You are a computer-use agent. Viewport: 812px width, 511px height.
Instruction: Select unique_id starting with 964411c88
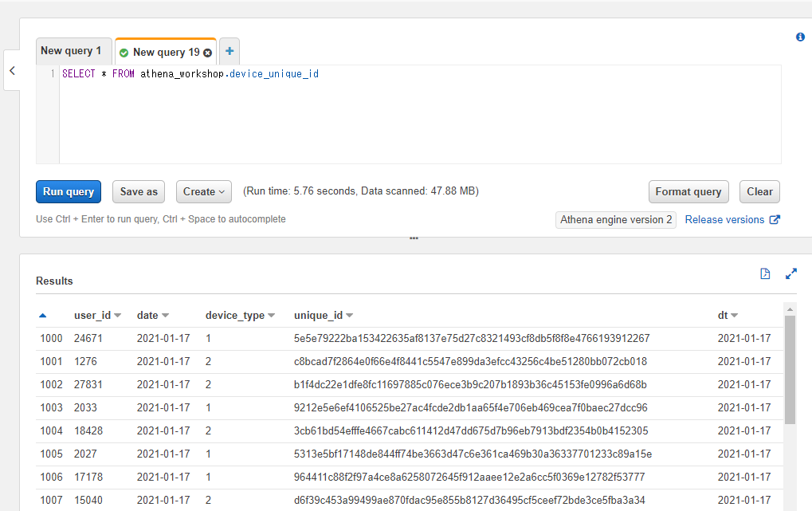(x=469, y=477)
